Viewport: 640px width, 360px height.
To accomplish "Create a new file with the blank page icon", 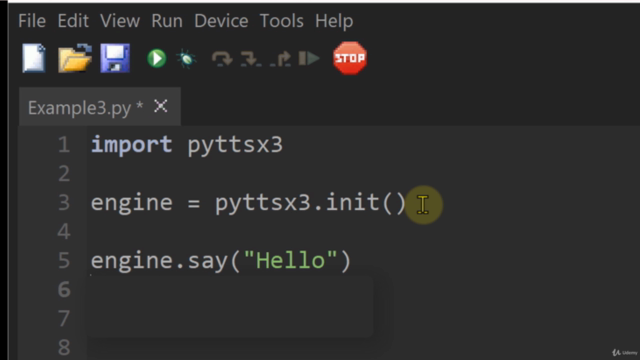I will (34, 58).
